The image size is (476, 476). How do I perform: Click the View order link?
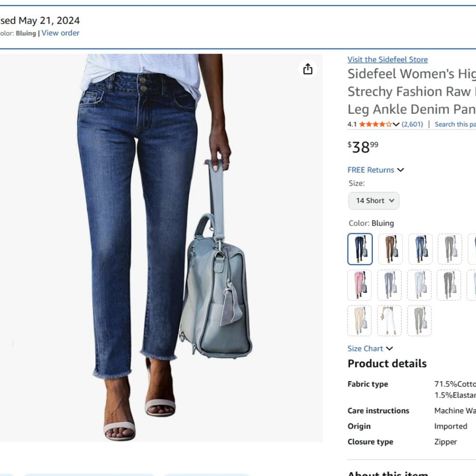click(x=60, y=33)
